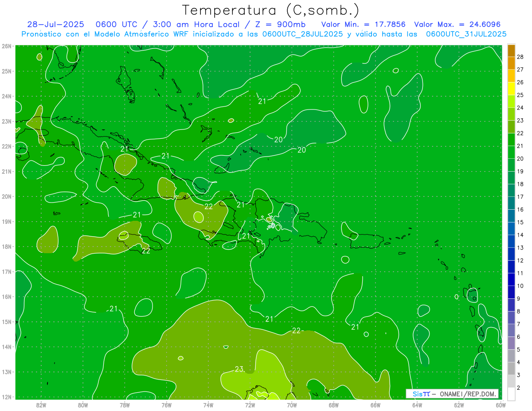Click the "82W" longitude axis label
Screen dimensions: 532x411
coord(41,404)
